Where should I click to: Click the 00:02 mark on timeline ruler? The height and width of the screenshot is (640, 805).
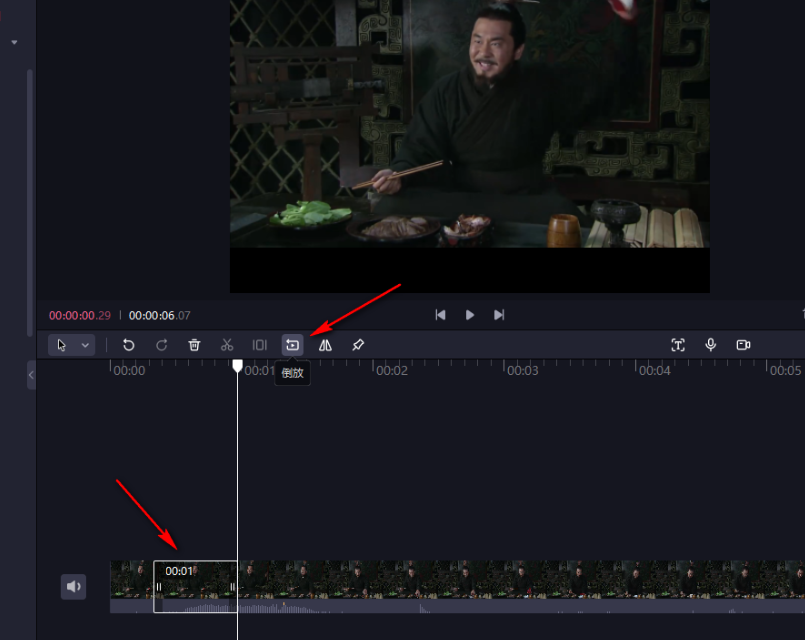pos(392,371)
